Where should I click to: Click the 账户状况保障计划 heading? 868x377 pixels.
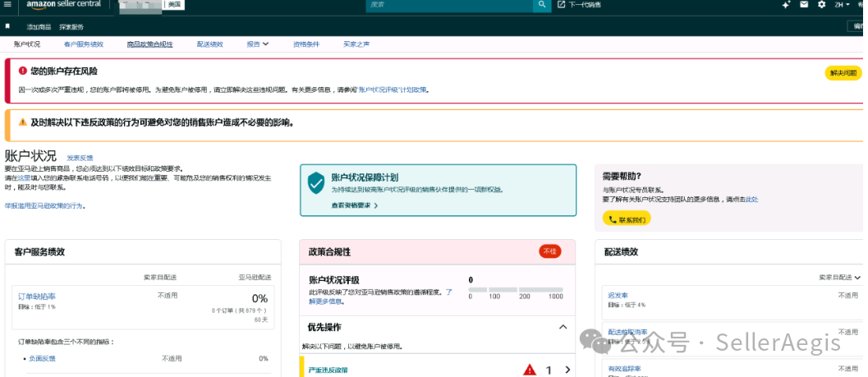tap(365, 177)
